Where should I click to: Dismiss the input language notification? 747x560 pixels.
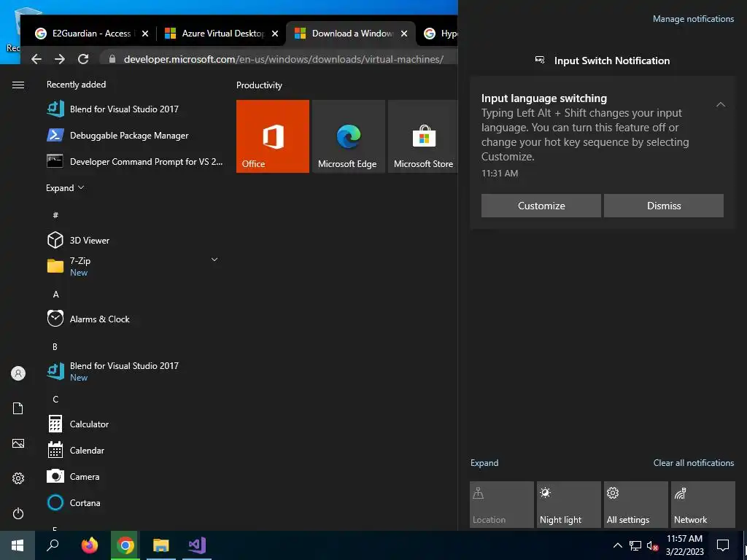point(664,206)
